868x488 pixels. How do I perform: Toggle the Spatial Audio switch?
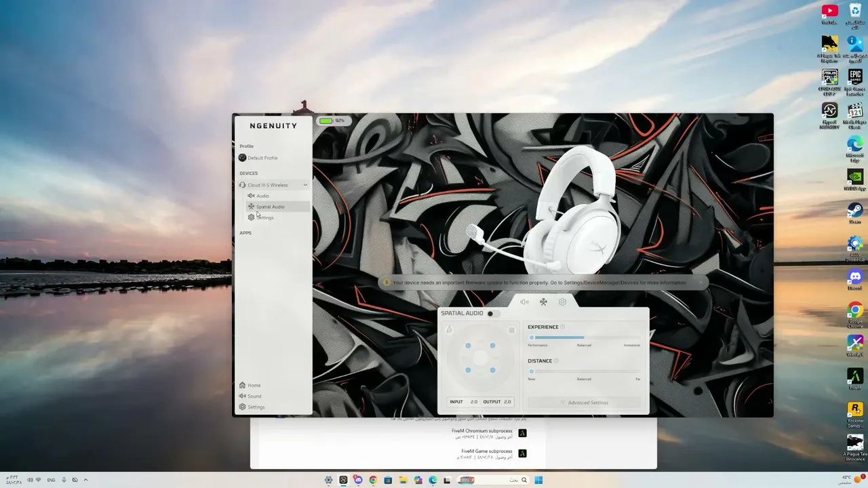[x=493, y=314]
